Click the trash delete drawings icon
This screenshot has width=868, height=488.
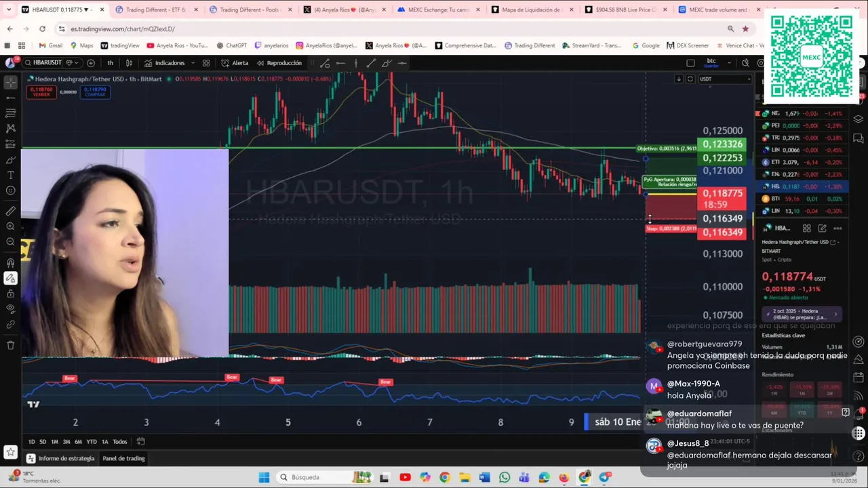[x=10, y=345]
